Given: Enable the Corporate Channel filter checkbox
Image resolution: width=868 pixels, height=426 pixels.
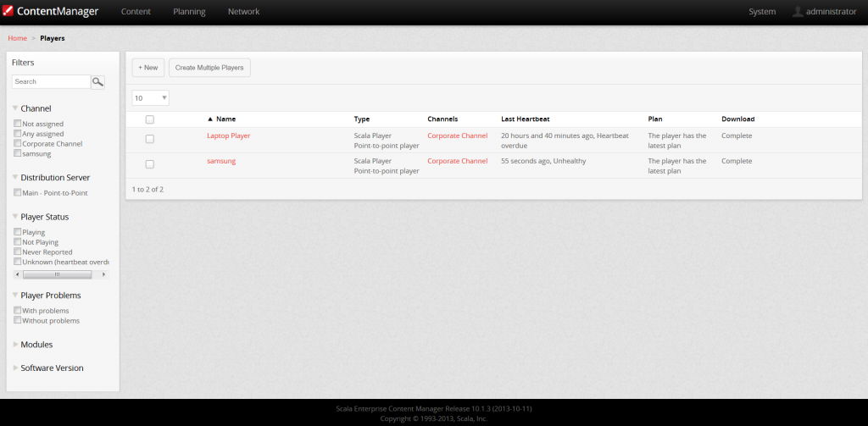Looking at the screenshot, I should tap(18, 143).
